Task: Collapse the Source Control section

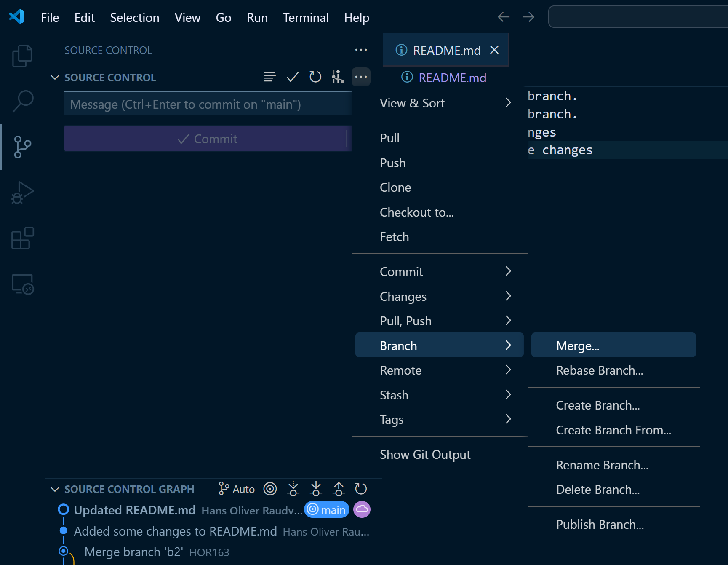Action: tap(55, 77)
